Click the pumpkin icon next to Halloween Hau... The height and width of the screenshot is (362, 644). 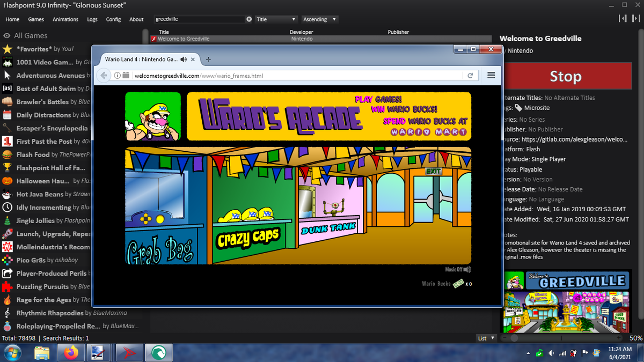pyautogui.click(x=7, y=181)
